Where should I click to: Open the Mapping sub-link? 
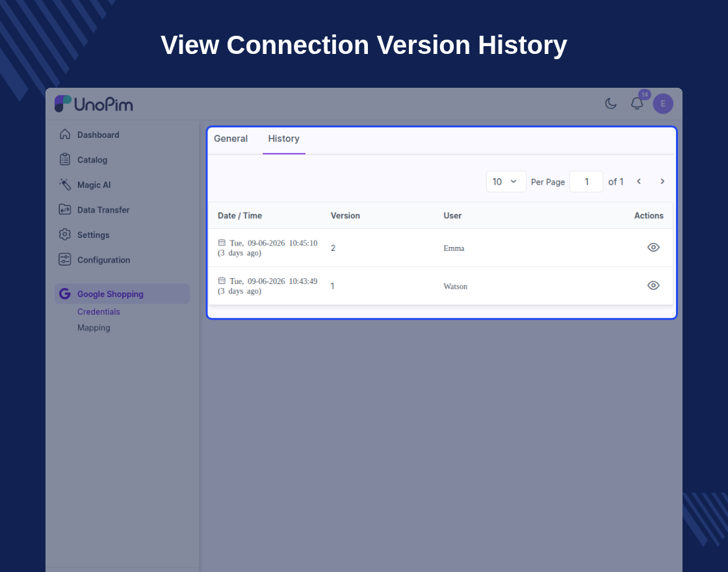94,328
